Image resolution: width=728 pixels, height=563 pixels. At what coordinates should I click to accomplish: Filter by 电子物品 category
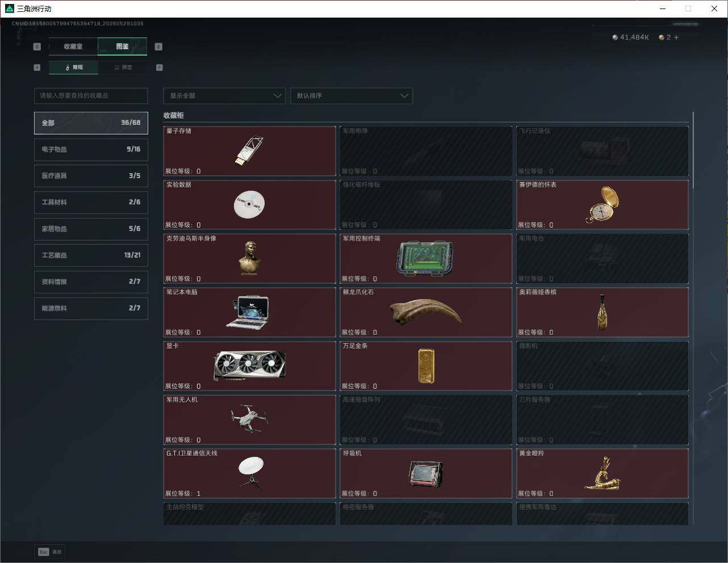91,149
